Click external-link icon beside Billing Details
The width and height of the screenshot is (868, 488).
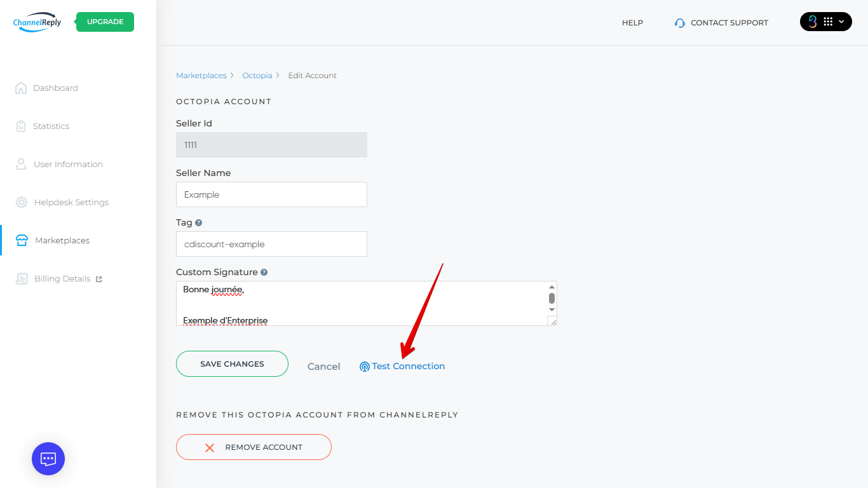(98, 279)
